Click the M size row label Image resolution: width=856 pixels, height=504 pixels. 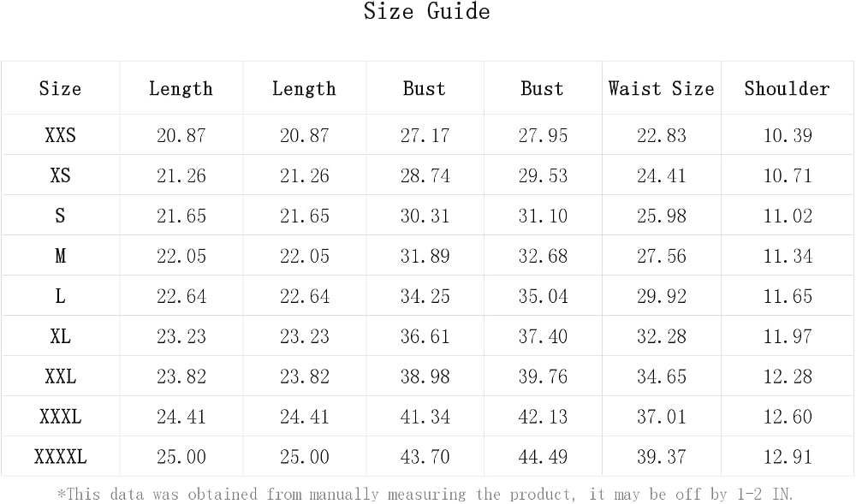60,256
